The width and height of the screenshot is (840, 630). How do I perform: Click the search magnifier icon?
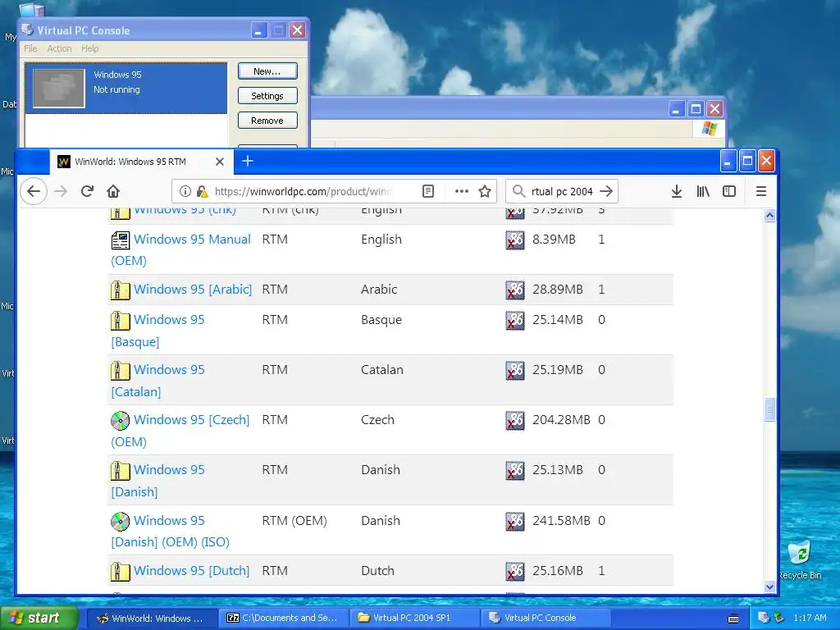[x=518, y=191]
